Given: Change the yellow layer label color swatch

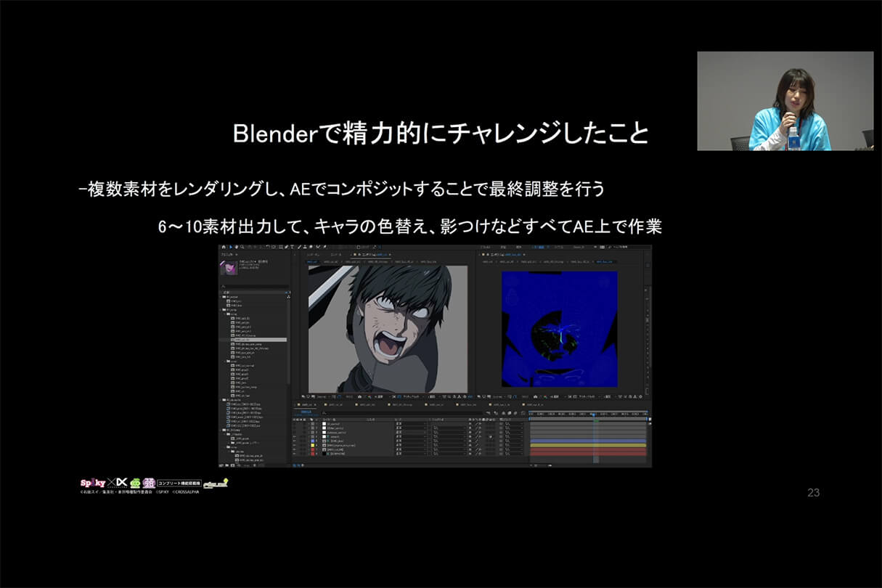Looking at the screenshot, I should (313, 445).
